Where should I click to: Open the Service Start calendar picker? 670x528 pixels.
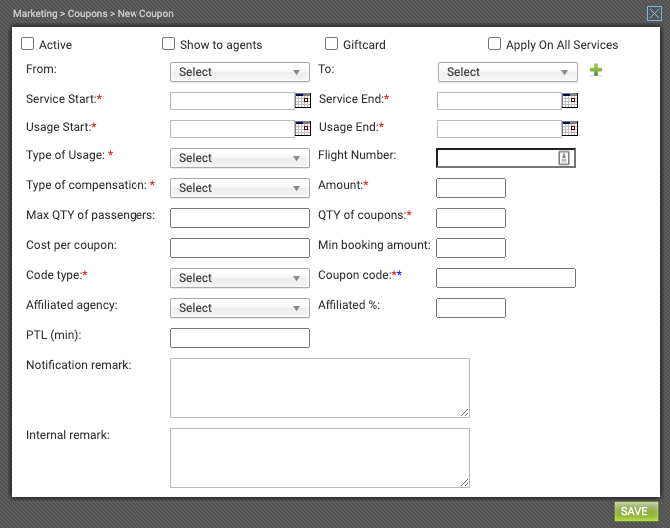tap(303, 101)
